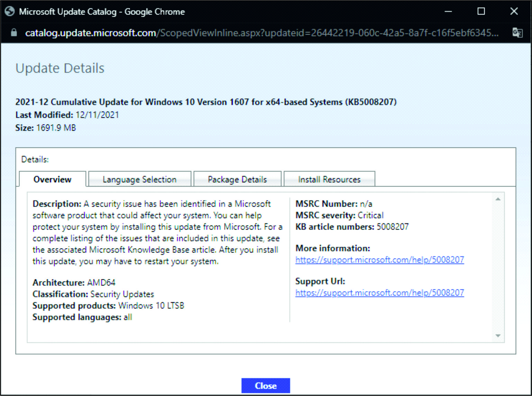Click the catalog.update.microsoft.com address bar
This screenshot has width=532, height=396.
point(262,33)
